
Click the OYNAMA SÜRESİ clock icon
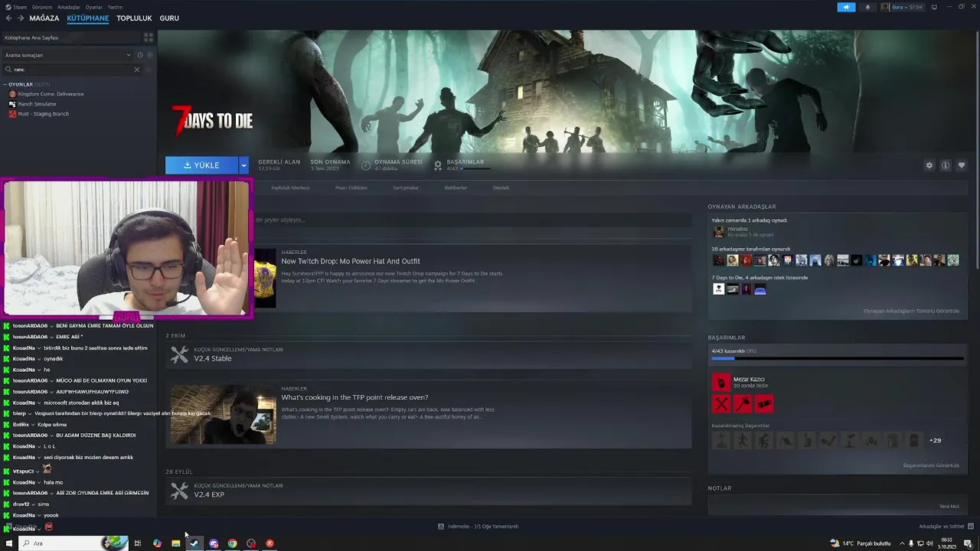(x=366, y=165)
